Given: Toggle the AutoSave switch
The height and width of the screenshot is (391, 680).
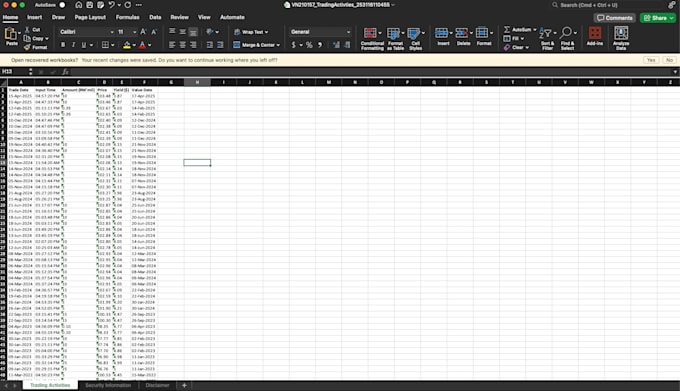Looking at the screenshot, I should pyautogui.click(x=62, y=5).
